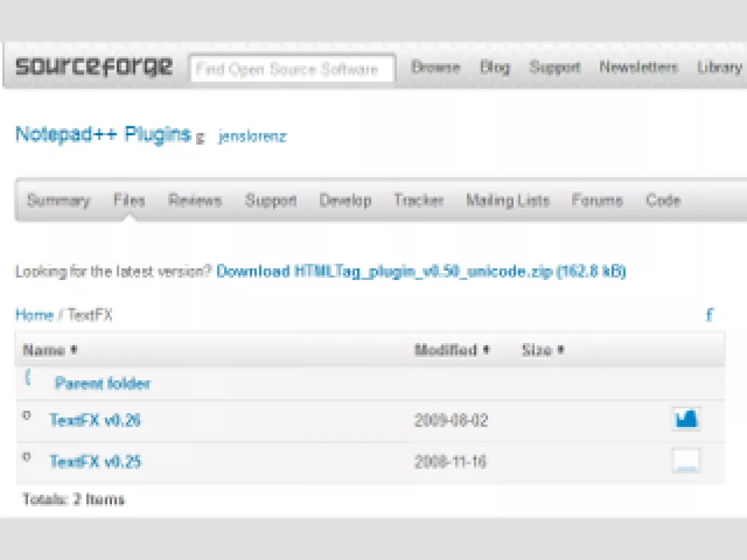Click the TextFX breadcrumb text
747x560 pixels.
[x=90, y=315]
